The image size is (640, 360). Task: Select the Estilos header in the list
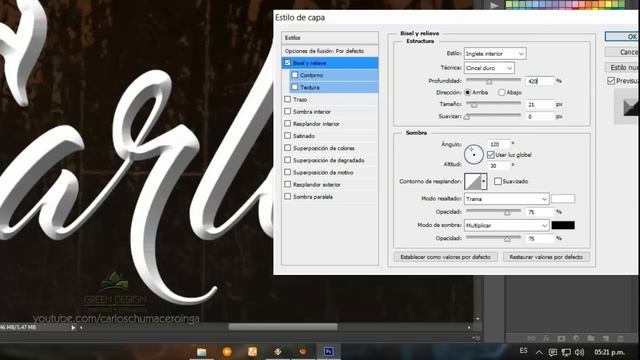(330, 38)
